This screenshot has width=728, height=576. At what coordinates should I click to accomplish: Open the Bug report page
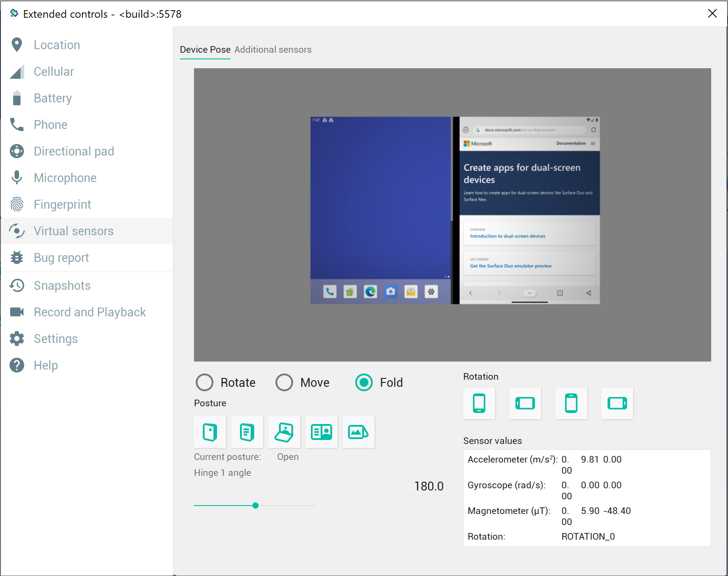(x=61, y=257)
